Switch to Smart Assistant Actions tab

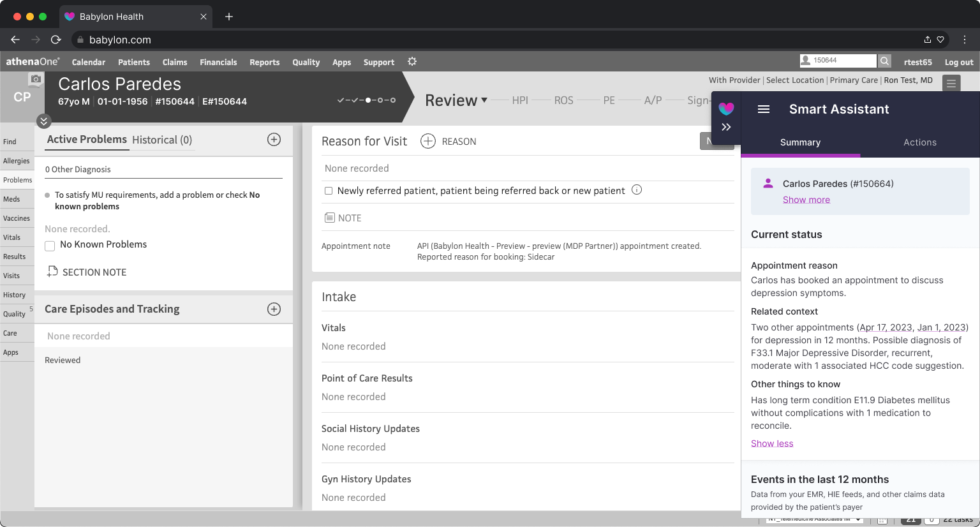coord(920,142)
